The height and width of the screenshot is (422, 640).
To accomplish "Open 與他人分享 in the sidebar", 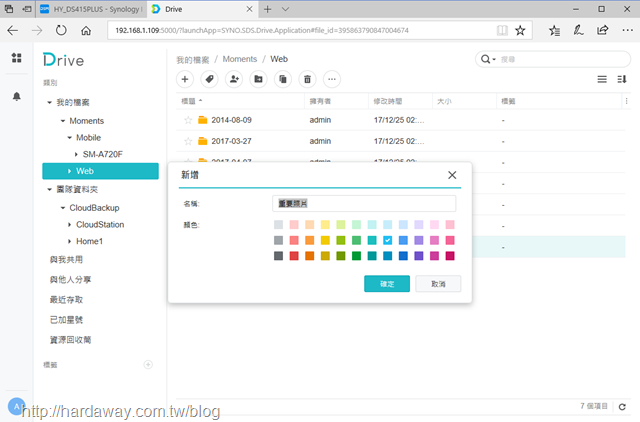I will [x=70, y=280].
